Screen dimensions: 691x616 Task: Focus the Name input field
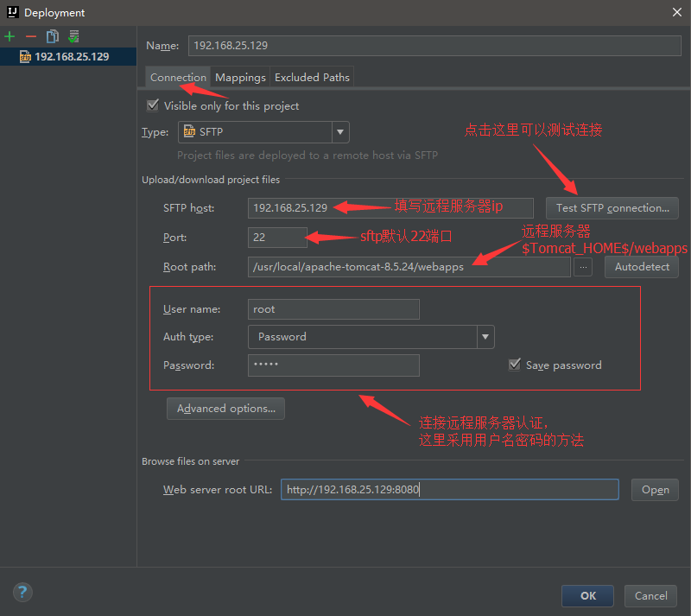[x=434, y=46]
